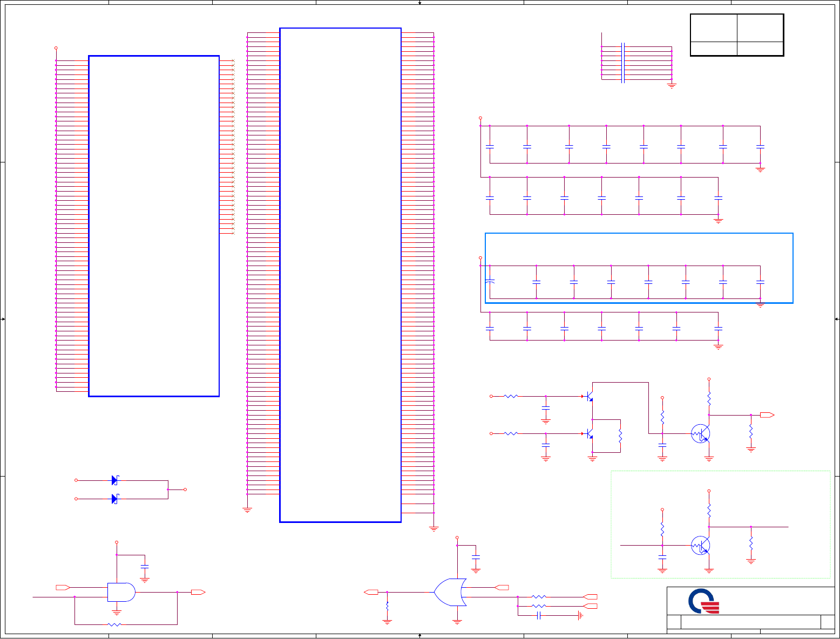Viewport: 840px width, 639px height.
Task: Select the bypass capacitor beside the AND gate
Action: tap(145, 567)
